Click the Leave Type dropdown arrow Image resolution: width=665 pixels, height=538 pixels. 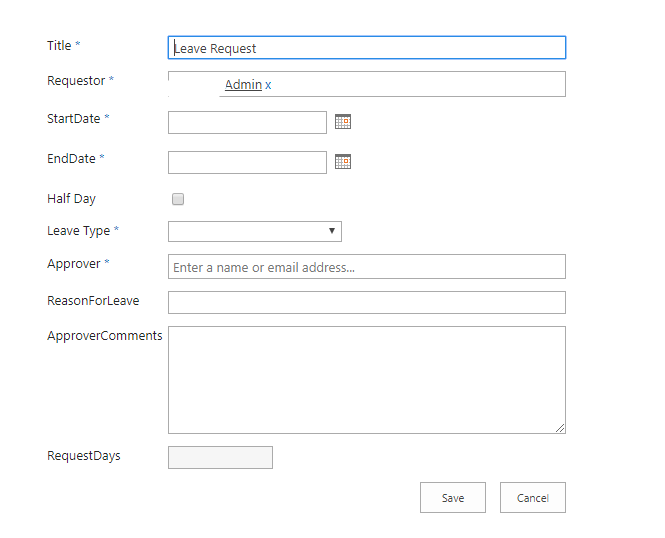332,231
